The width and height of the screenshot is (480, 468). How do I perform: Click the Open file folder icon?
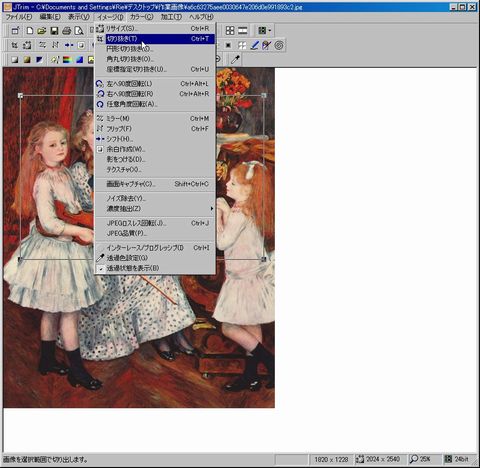(42, 31)
